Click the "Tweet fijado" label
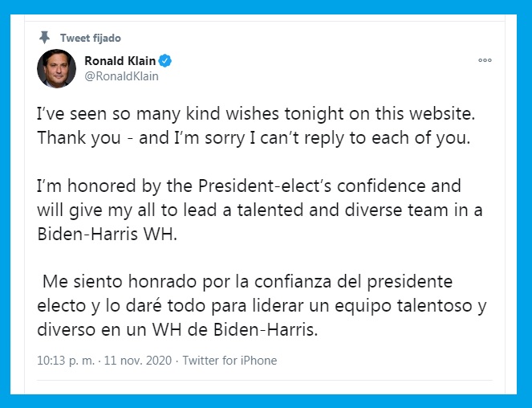This screenshot has height=408, width=532. pyautogui.click(x=91, y=38)
